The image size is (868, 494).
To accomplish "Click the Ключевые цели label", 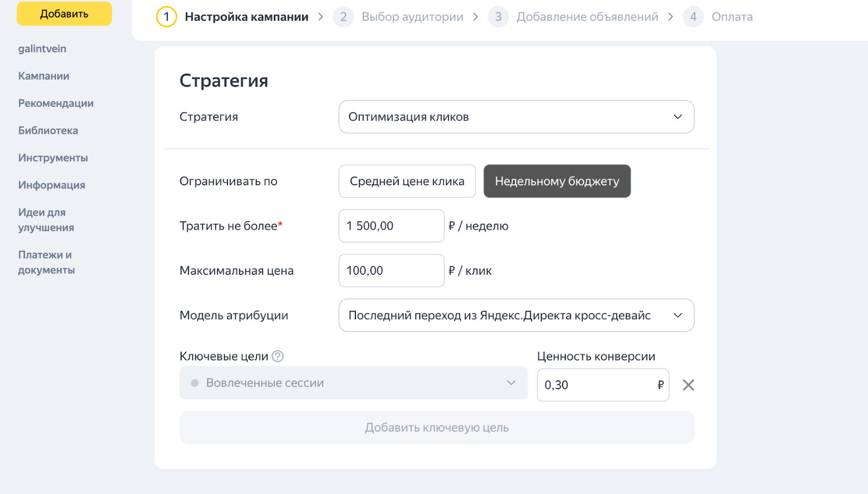I will (x=224, y=356).
